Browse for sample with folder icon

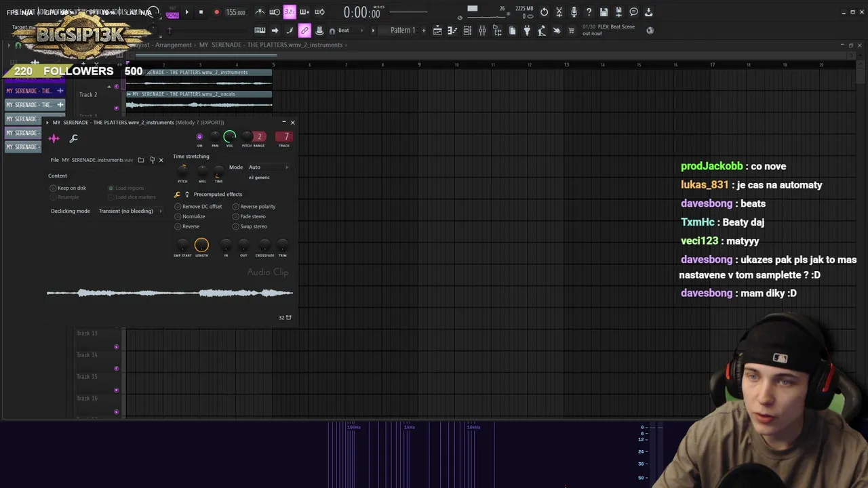click(141, 160)
